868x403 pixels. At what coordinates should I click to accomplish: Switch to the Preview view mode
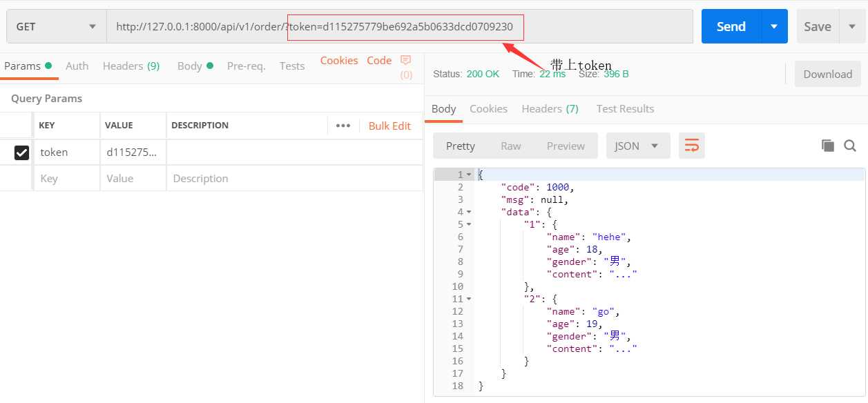click(x=566, y=146)
